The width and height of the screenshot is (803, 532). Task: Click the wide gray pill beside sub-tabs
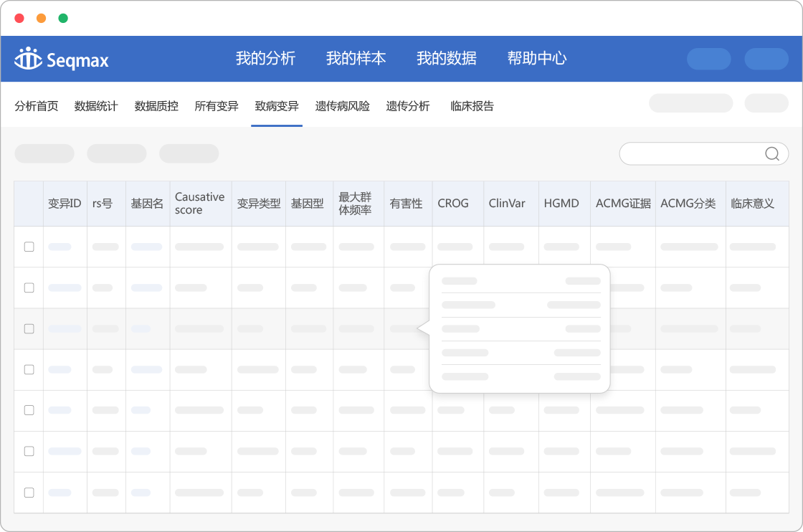coord(691,103)
